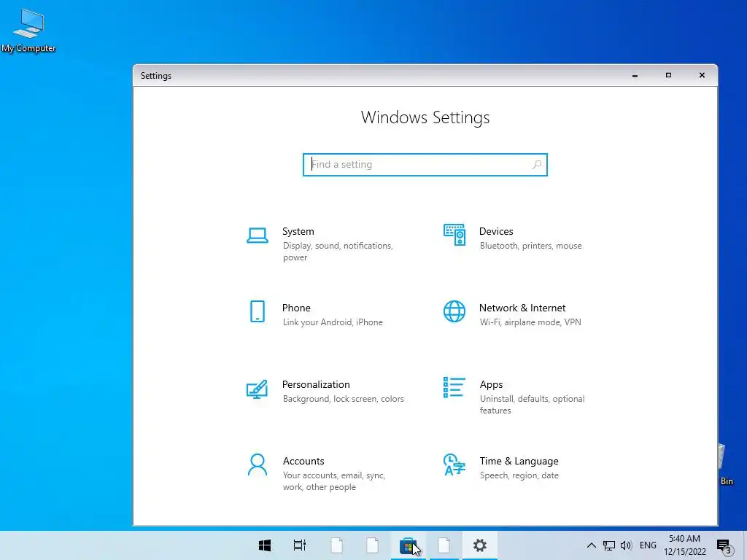Viewport: 747px width, 560px height.
Task: Click 'Wi-Fi, airplane mode, VPN' description
Action: [x=530, y=322]
